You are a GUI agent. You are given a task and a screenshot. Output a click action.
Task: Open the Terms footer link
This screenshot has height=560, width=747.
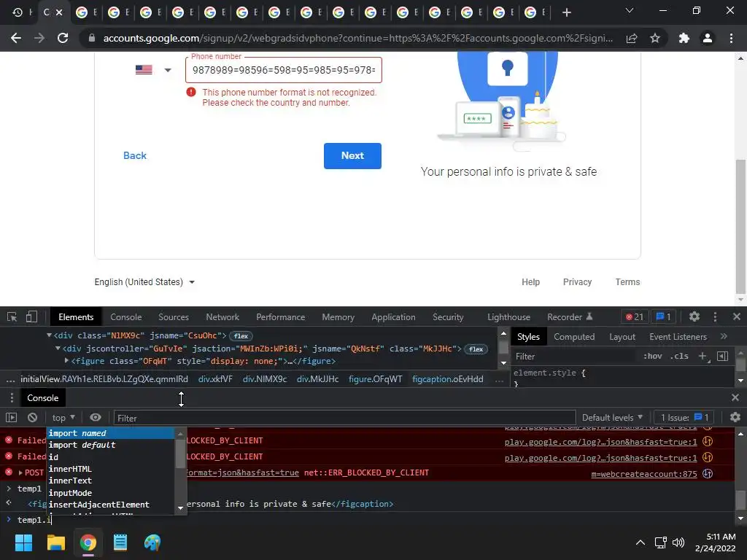[x=627, y=282]
